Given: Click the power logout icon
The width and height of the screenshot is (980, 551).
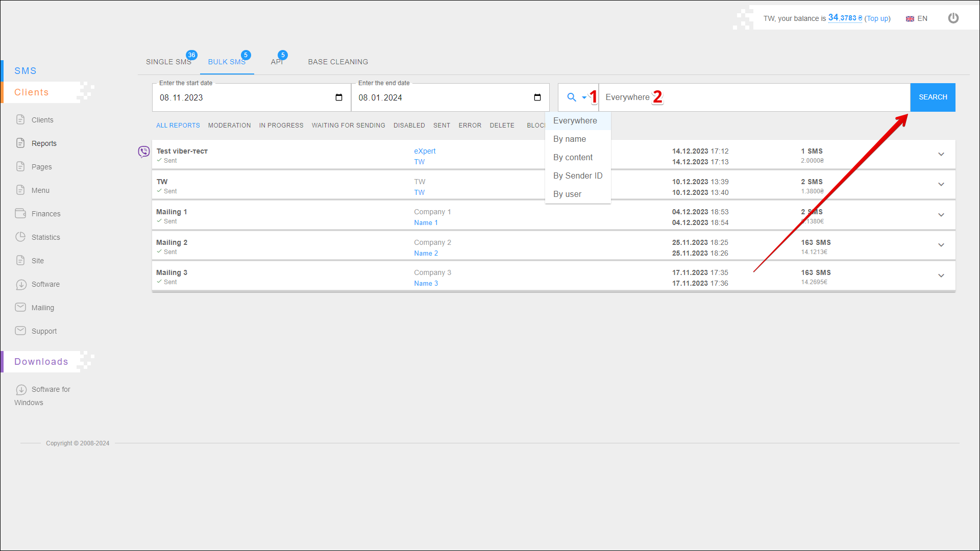Looking at the screenshot, I should (953, 18).
